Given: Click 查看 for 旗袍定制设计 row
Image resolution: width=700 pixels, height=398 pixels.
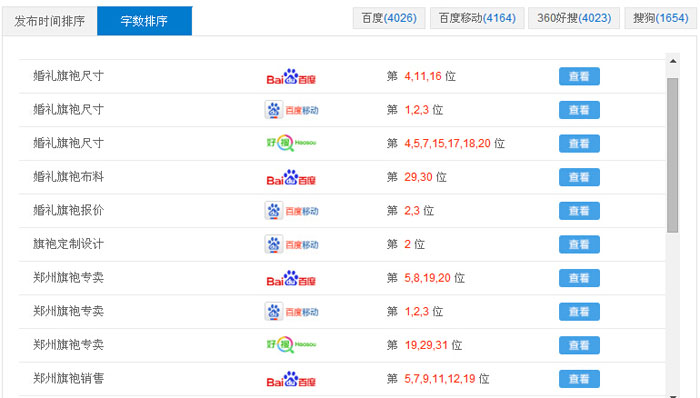Looking at the screenshot, I should (x=579, y=245).
